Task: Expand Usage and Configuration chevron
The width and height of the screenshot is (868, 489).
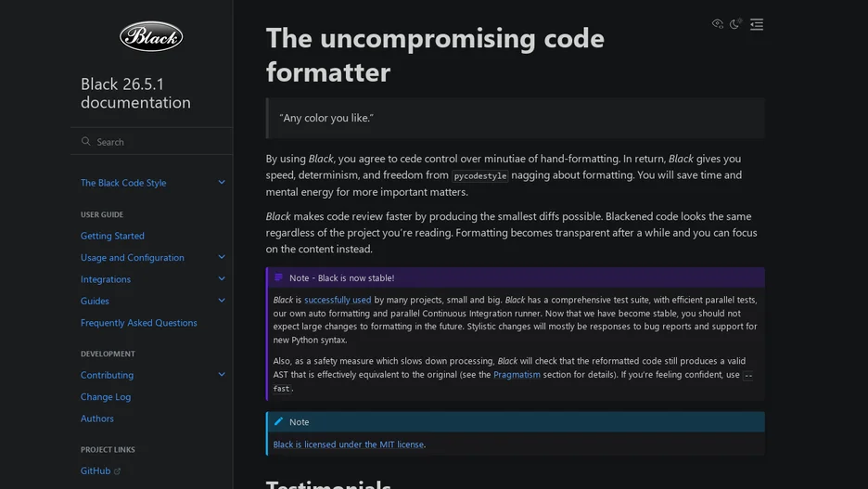Action: (x=222, y=257)
